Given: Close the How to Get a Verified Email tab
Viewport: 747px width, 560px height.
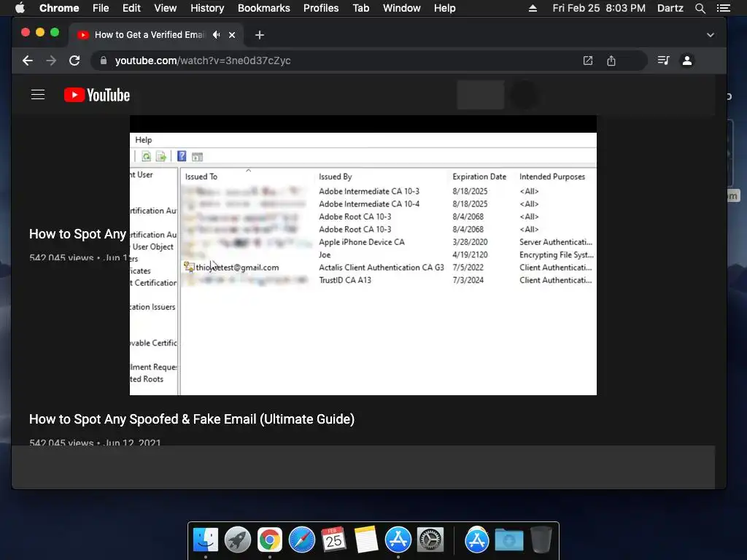Looking at the screenshot, I should [232, 35].
